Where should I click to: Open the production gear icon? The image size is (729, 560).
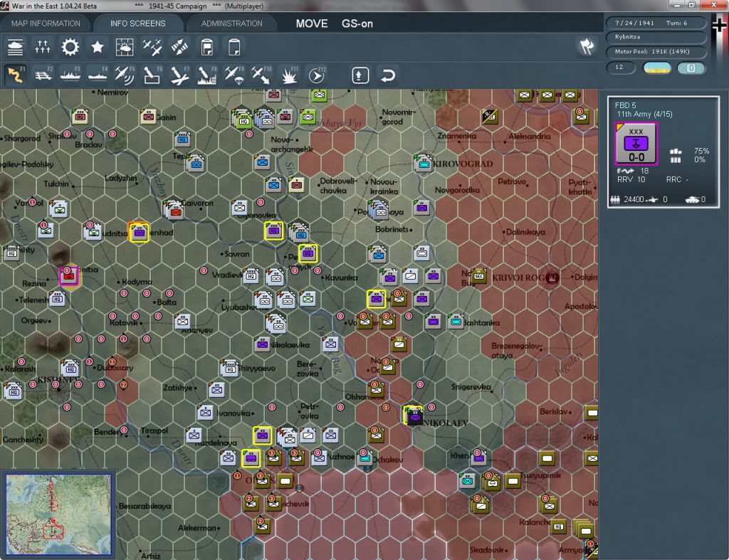coord(70,48)
